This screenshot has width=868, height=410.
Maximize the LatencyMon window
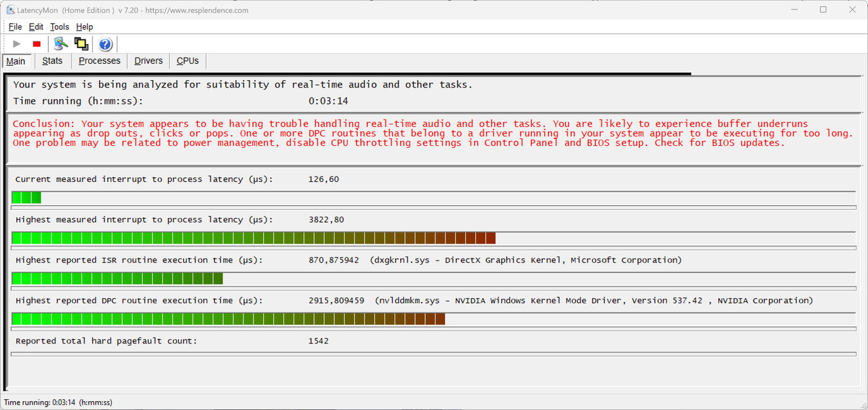(x=823, y=10)
